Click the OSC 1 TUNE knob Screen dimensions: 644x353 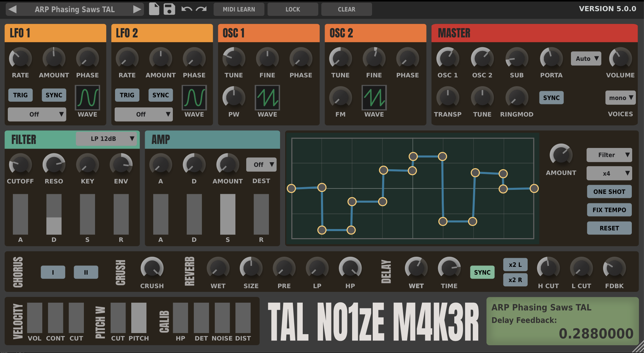tap(234, 58)
